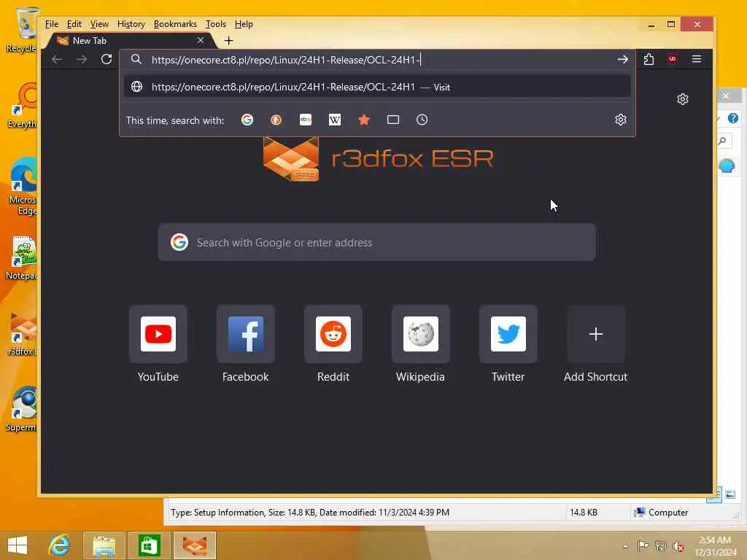Open Windows Store from taskbar
This screenshot has height=560, width=747.
coord(149,545)
